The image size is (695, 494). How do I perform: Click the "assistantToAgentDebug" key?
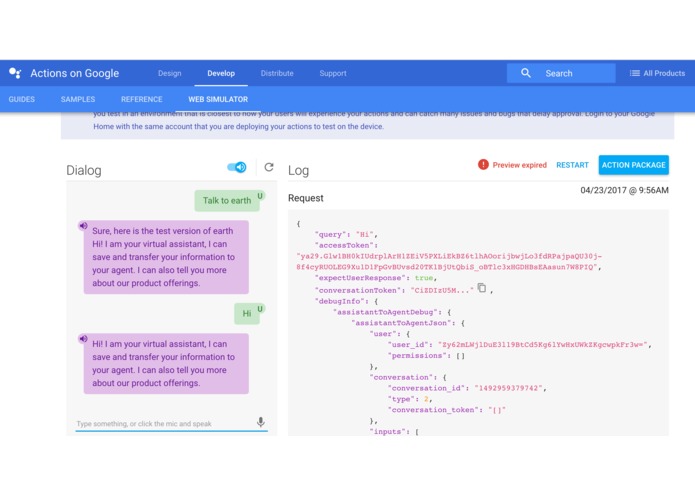click(387, 312)
